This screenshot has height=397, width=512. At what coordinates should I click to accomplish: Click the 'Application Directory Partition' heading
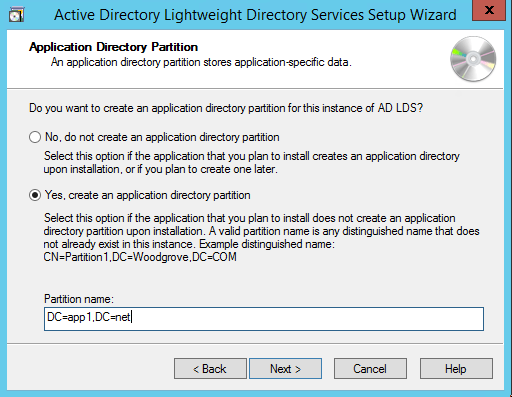click(114, 47)
